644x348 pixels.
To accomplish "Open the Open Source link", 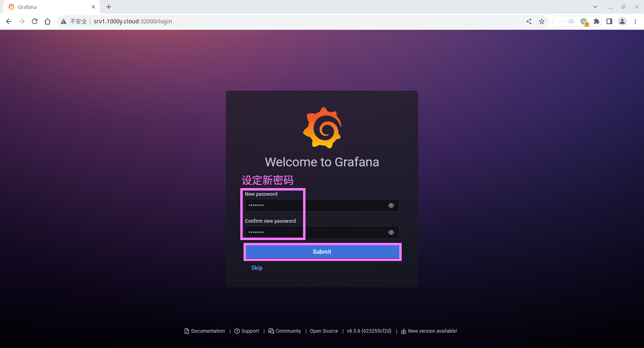I will [x=324, y=331].
